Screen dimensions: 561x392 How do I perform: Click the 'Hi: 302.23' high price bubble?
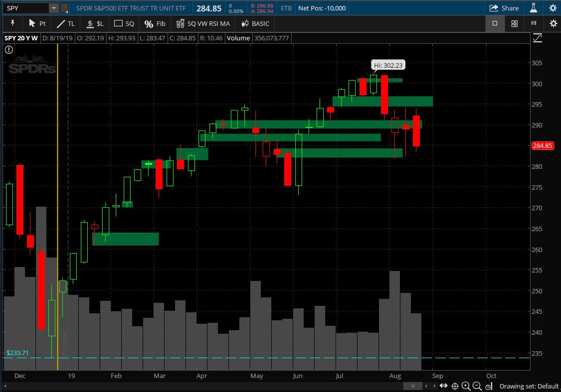[388, 65]
